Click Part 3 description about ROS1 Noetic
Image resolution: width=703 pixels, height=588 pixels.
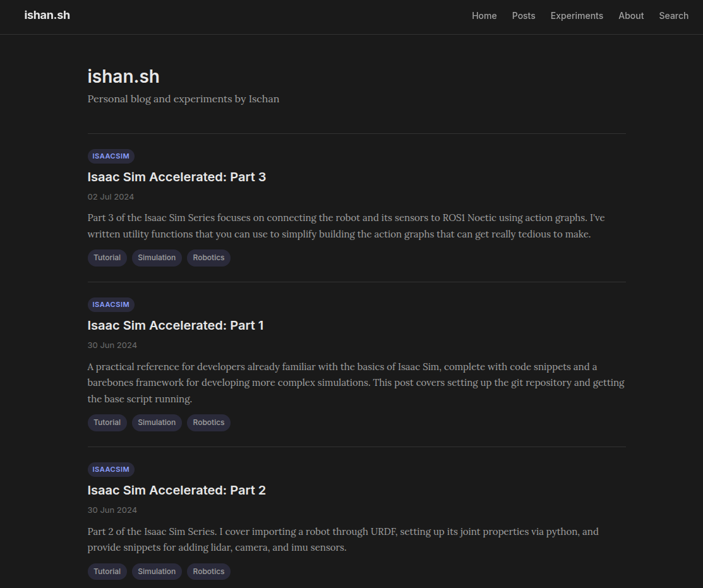(346, 226)
